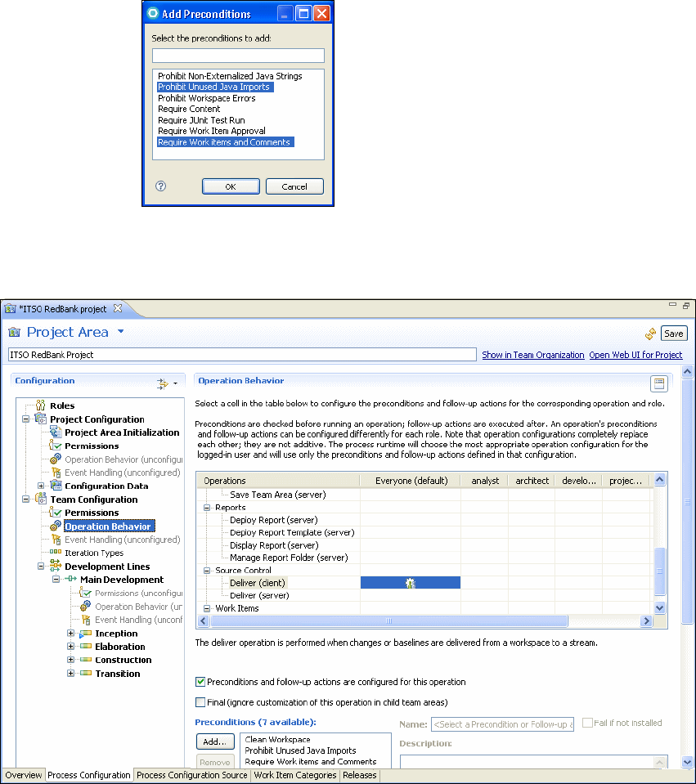Click Permissions icon under Project Configuration

coord(56,446)
